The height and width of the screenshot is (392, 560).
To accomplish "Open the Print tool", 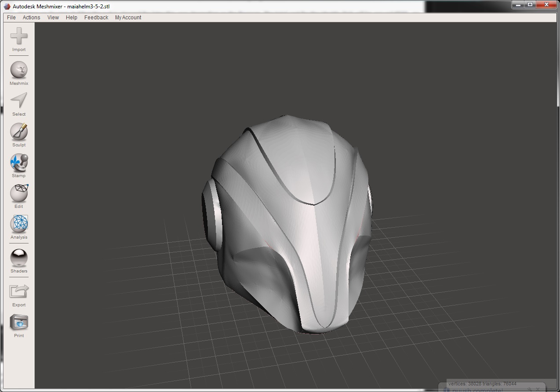I will tap(19, 323).
